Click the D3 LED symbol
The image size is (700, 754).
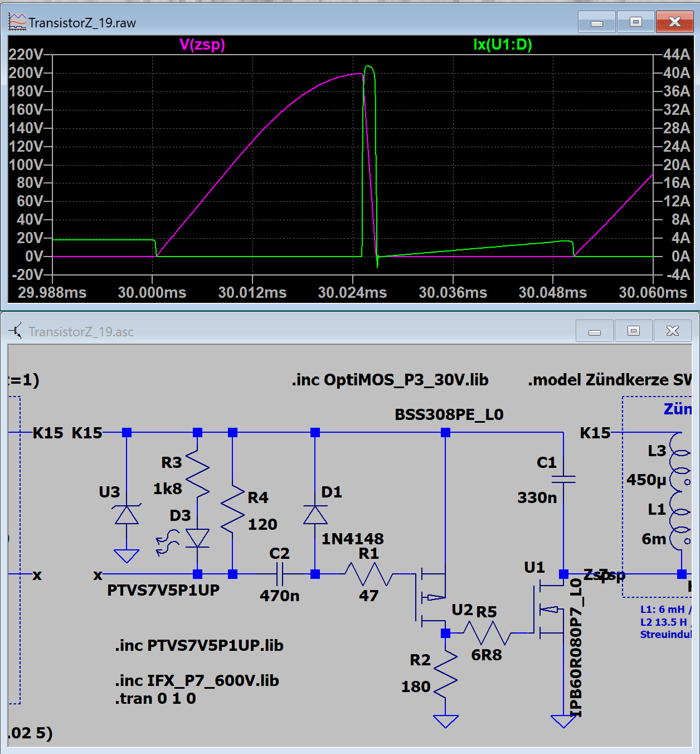tap(197, 539)
